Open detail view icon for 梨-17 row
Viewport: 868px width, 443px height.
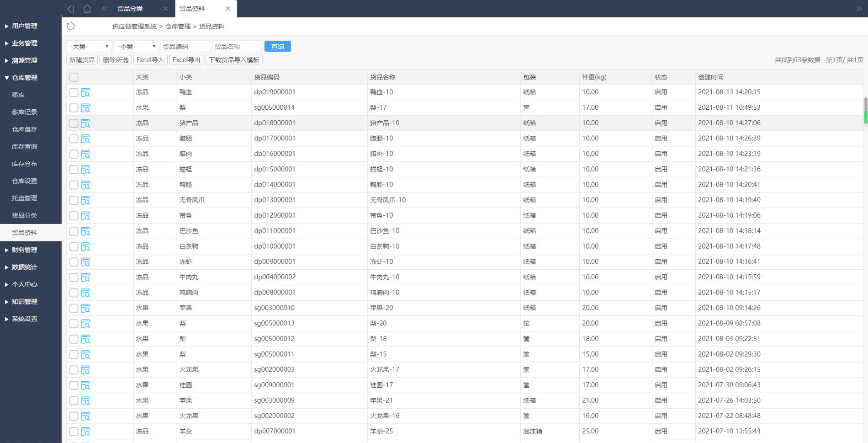tap(85, 108)
